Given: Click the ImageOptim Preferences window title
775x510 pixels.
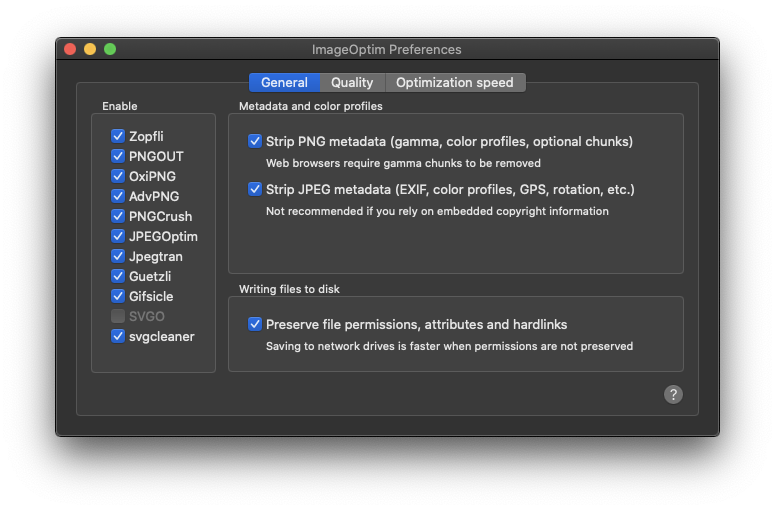Looking at the screenshot, I should [387, 49].
